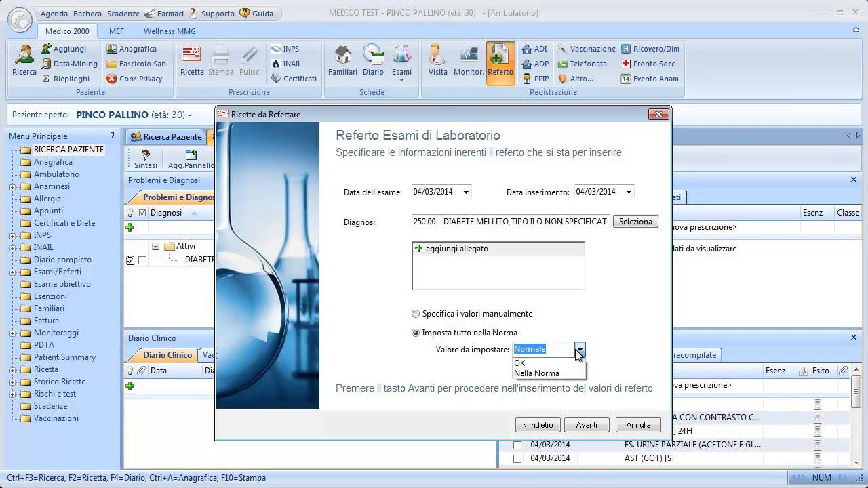
Task: Collapse the Attivi diagnosis folder
Action: (155, 247)
